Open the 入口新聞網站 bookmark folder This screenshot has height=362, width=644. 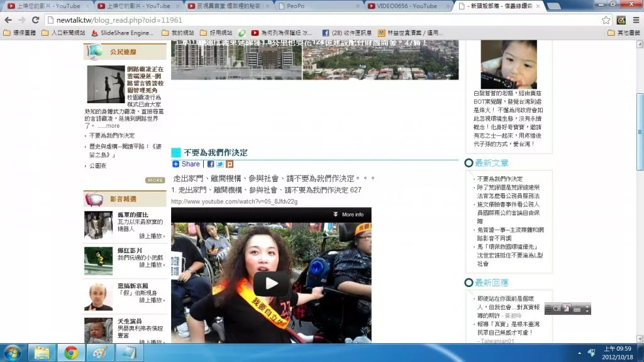pyautogui.click(x=64, y=33)
